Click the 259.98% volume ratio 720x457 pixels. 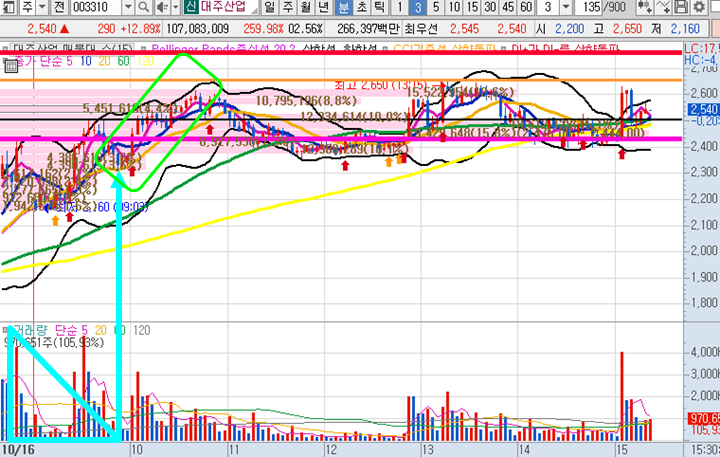[x=264, y=29]
